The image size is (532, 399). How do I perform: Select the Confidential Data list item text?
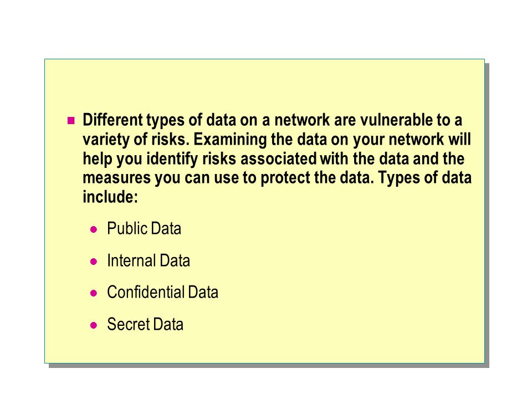click(x=162, y=292)
